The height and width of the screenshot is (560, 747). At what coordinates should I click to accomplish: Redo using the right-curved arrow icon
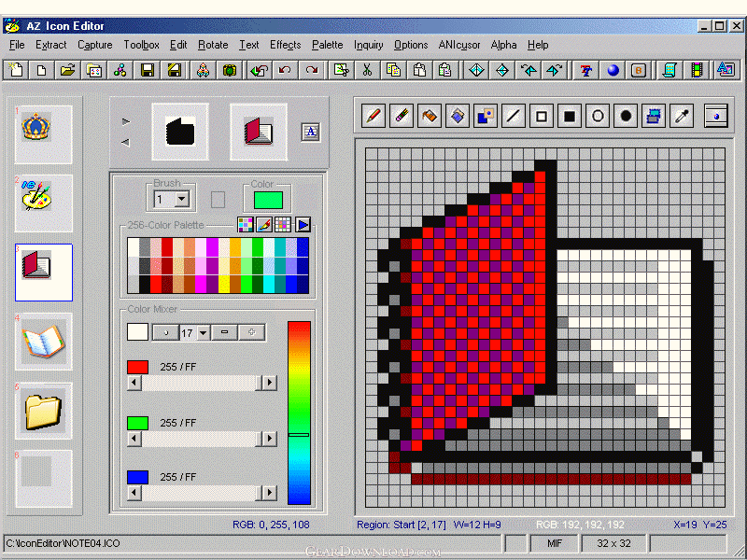(x=312, y=70)
